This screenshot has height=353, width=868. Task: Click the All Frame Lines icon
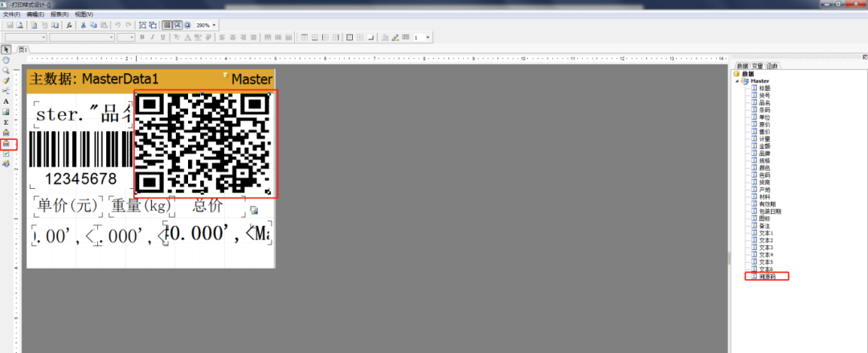pos(350,38)
